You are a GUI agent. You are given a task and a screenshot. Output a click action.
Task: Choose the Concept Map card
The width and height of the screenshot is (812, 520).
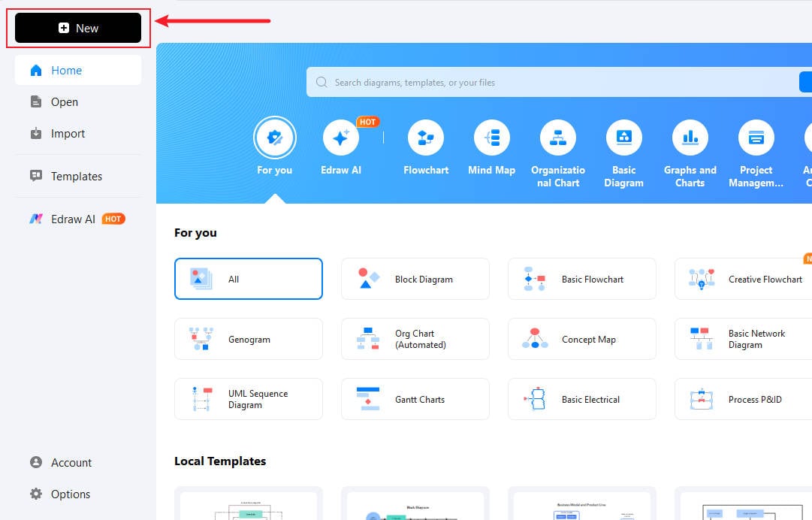pyautogui.click(x=582, y=339)
